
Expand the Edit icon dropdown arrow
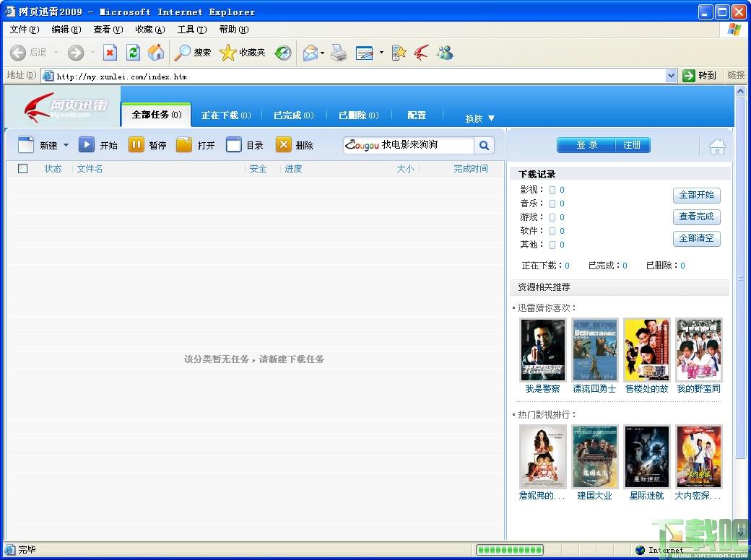(381, 53)
